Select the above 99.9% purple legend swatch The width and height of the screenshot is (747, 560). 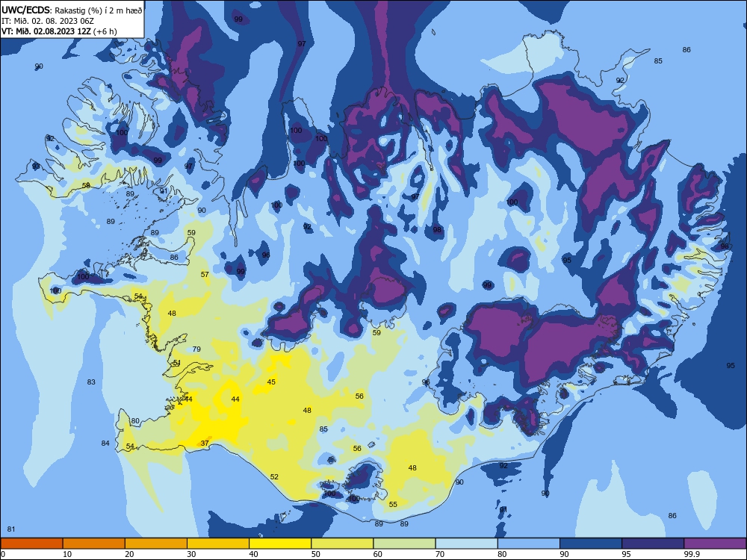(x=715, y=544)
